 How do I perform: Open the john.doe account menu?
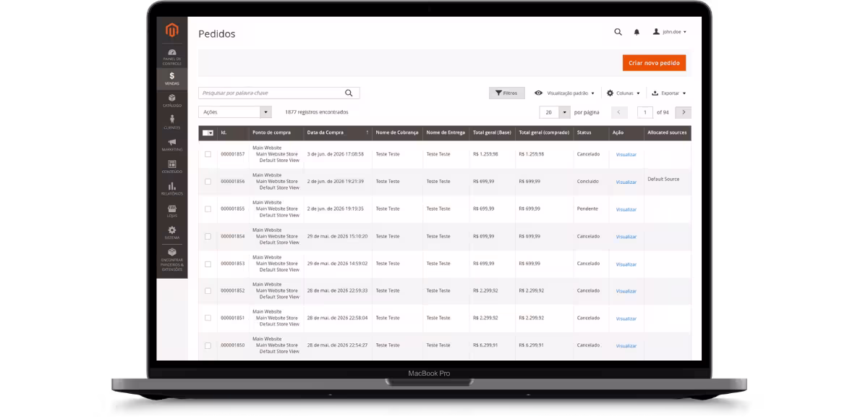click(670, 32)
